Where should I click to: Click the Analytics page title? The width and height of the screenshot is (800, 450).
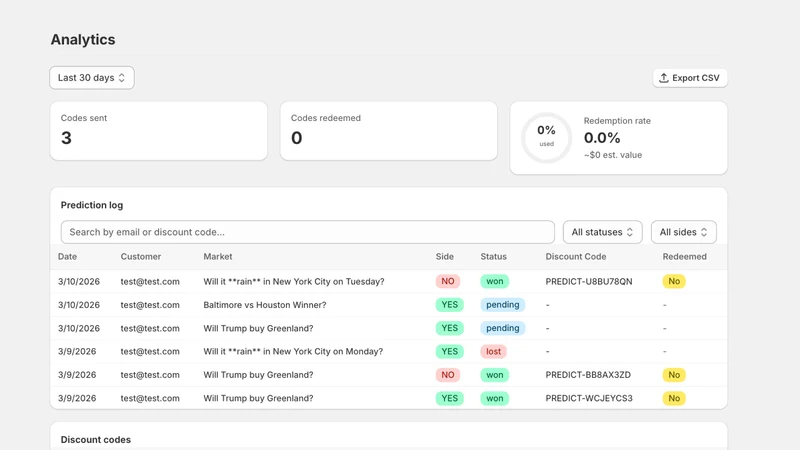(83, 39)
